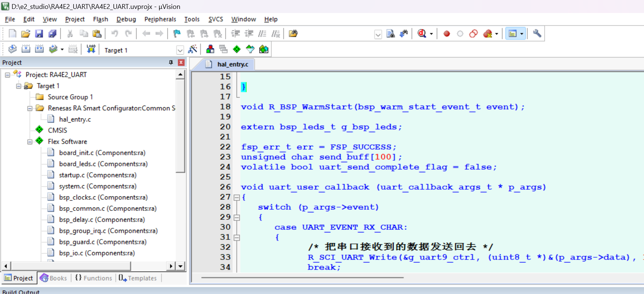The height and width of the screenshot is (294, 644).
Task: Save the current file
Action: 39,34
